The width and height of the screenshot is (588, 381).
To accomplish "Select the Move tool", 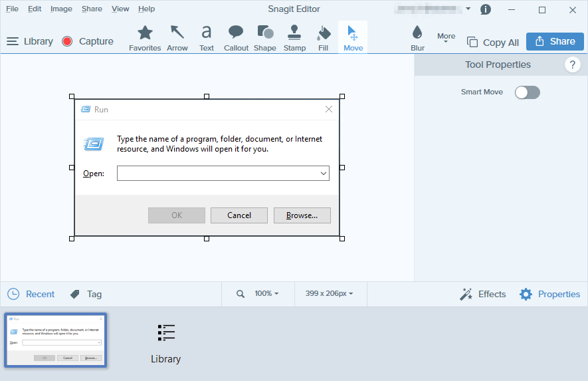I will click(353, 37).
